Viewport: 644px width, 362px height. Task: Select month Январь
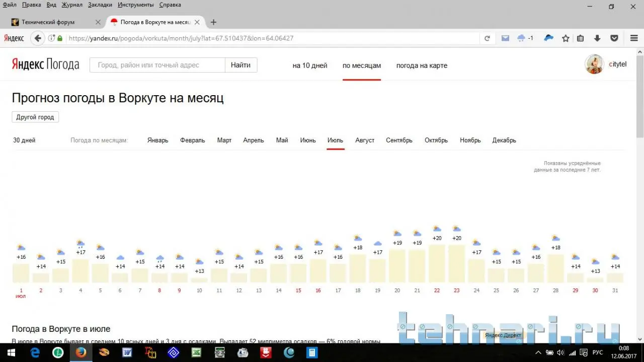point(158,140)
